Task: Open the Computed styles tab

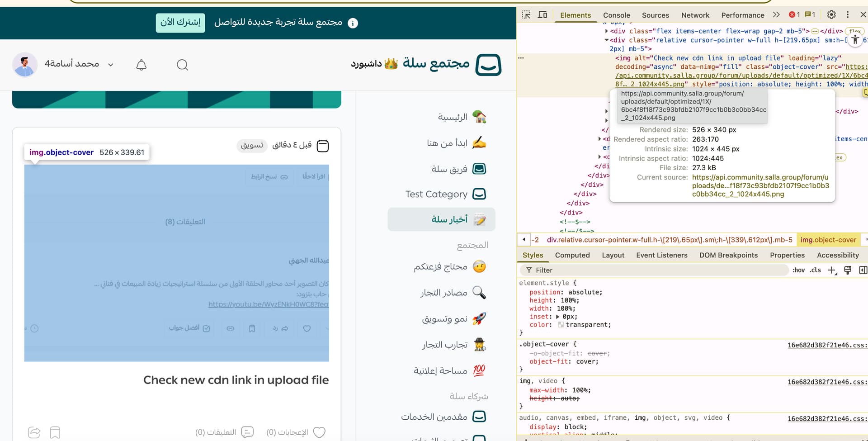Action: [572, 255]
